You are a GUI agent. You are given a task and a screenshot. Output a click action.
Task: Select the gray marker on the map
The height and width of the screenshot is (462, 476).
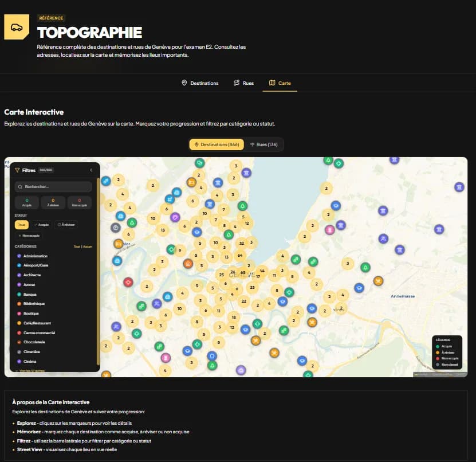click(115, 228)
